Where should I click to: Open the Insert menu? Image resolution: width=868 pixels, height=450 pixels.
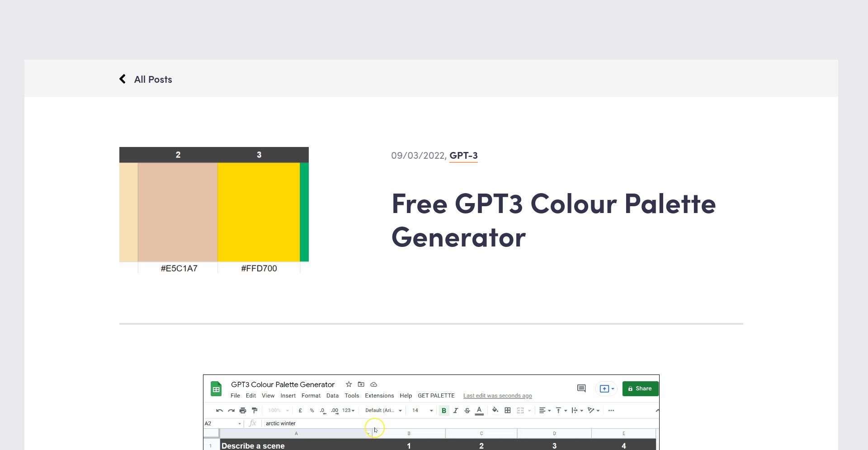click(288, 396)
